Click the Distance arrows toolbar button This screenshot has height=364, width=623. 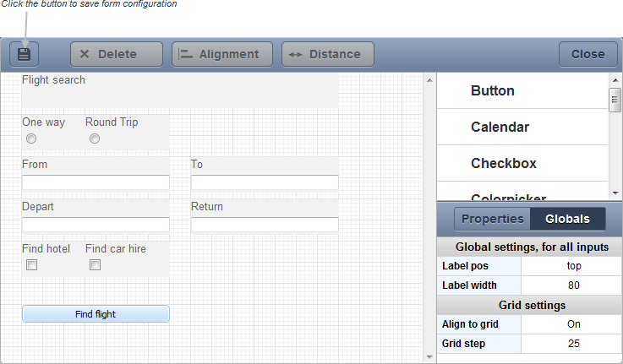[x=328, y=54]
